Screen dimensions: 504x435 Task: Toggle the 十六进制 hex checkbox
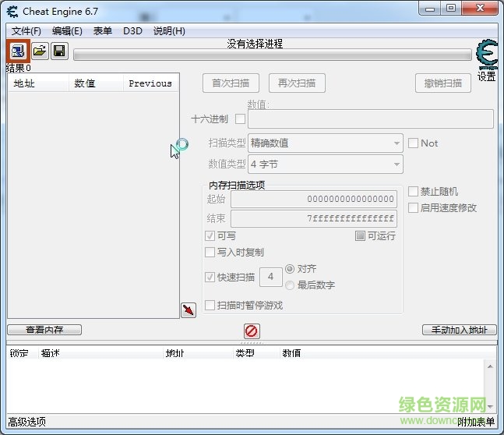click(x=240, y=118)
